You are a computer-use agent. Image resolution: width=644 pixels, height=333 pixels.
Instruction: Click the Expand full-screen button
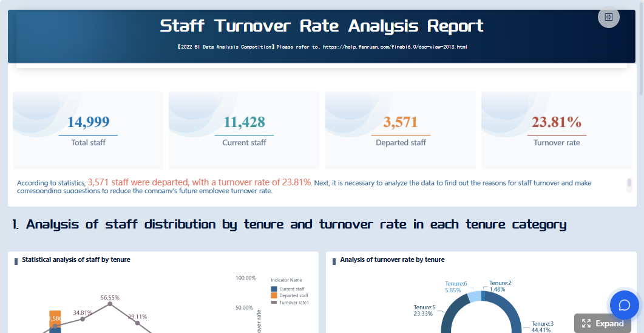(603, 323)
